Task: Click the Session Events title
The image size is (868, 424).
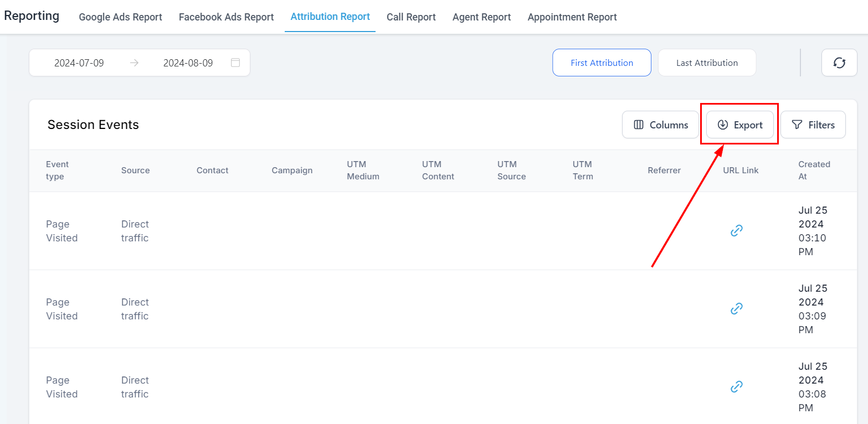Action: tap(93, 125)
